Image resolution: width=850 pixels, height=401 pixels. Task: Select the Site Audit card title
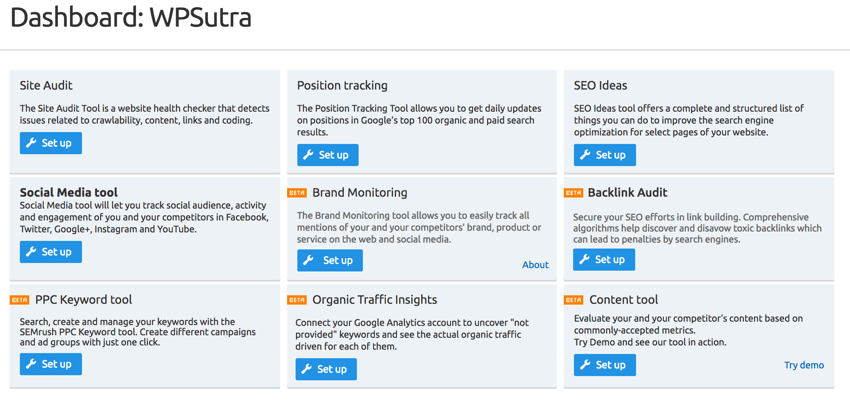pyautogui.click(x=46, y=85)
